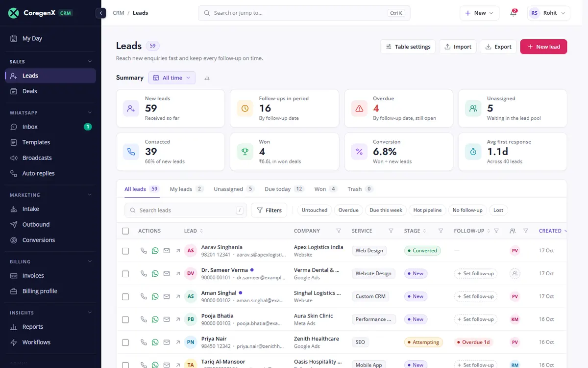588x368 pixels.
Task: Click the Export button
Action: tap(498, 47)
